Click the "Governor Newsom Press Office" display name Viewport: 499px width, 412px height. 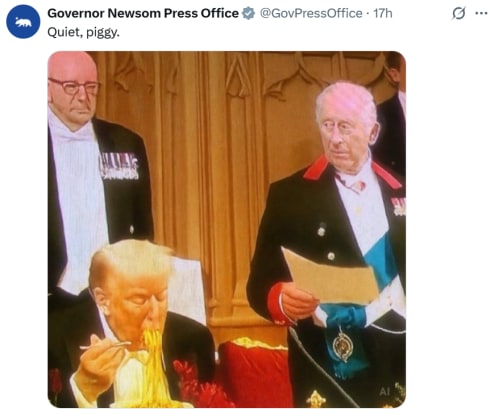coord(143,13)
